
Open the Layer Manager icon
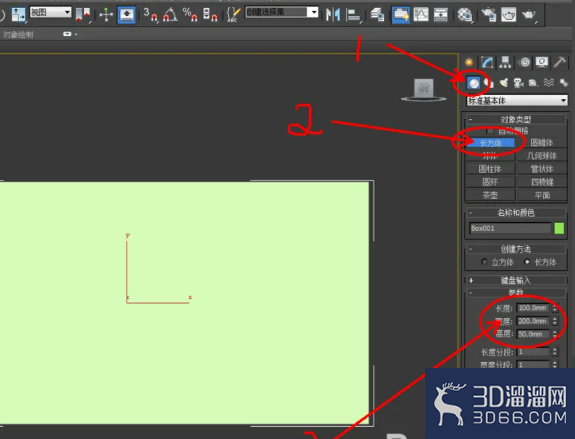(377, 15)
